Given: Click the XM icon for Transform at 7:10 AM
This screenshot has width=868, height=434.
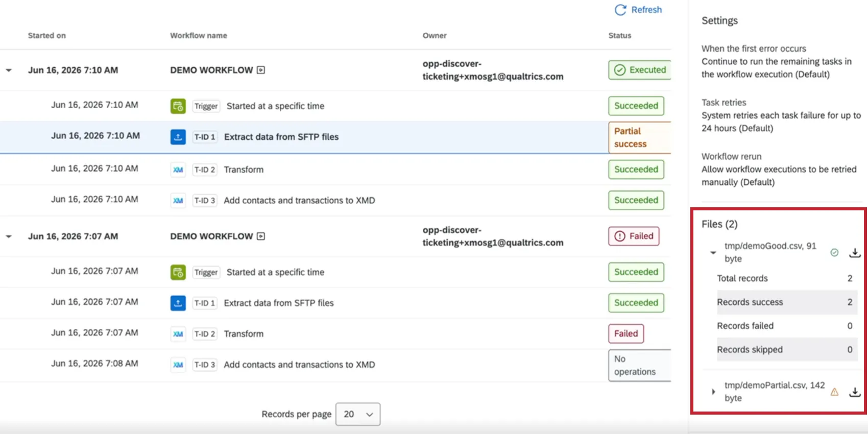Looking at the screenshot, I should click(178, 170).
